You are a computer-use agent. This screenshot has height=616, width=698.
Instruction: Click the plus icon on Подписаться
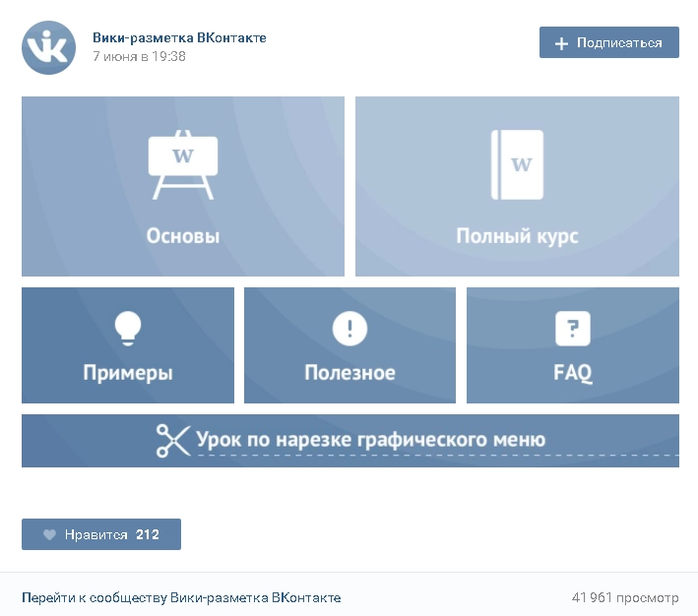[x=561, y=43]
